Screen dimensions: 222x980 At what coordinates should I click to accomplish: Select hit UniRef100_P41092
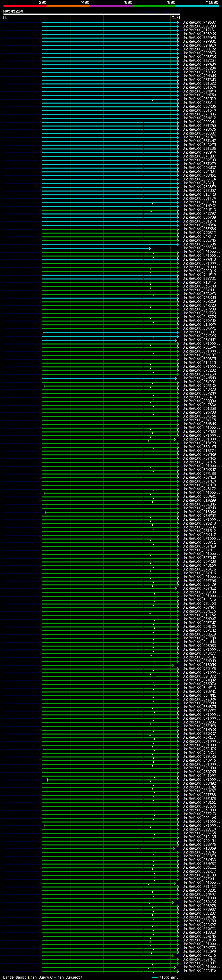[199, 776]
